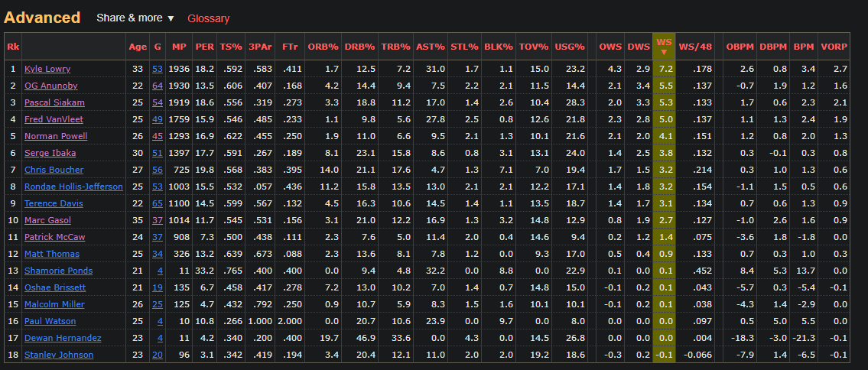This screenshot has height=370, width=868.
Task: Open Oshae Brissett's 19 games link
Action: (x=158, y=287)
